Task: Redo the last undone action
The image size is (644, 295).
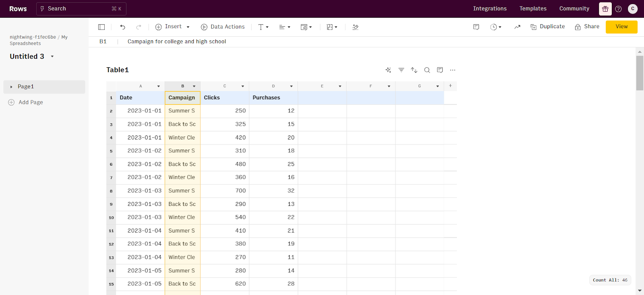Action: (139, 27)
